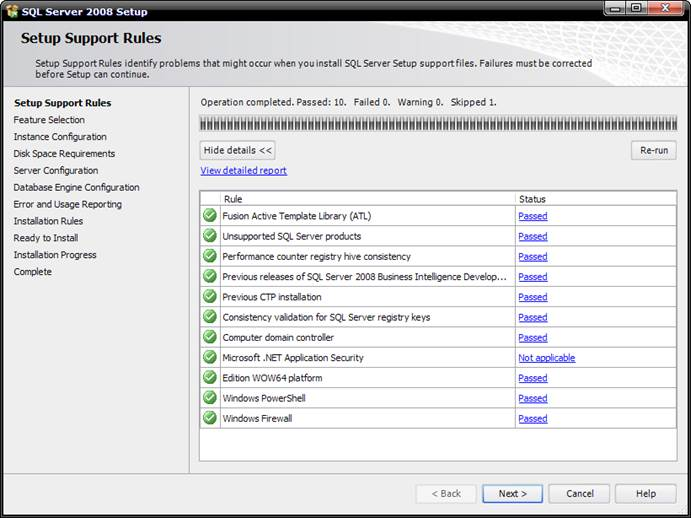Image resolution: width=691 pixels, height=518 pixels.
Task: Click 'Microsoft .NET Application Security' rule text
Action: [293, 358]
